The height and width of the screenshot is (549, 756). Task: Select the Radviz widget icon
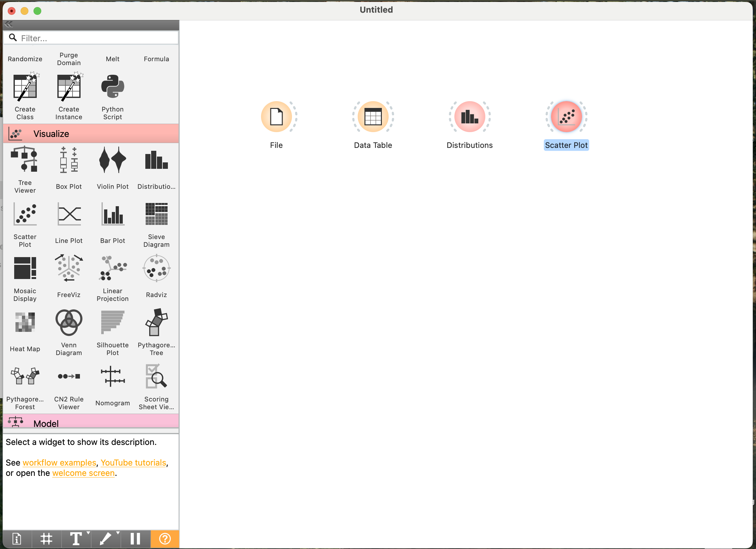[156, 268]
